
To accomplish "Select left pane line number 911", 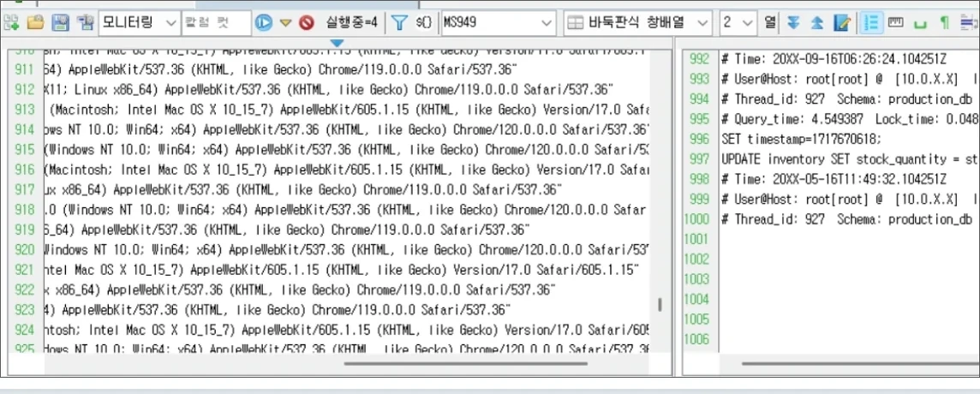I will pos(24,70).
